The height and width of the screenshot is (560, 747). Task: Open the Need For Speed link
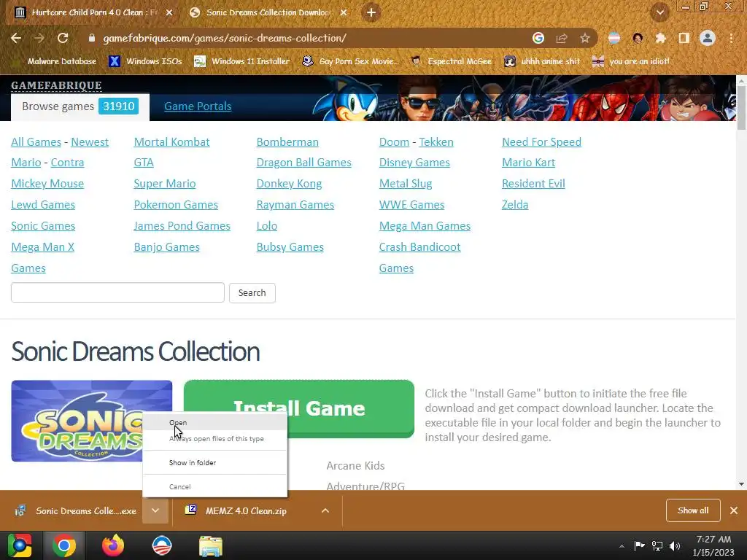[x=541, y=142]
